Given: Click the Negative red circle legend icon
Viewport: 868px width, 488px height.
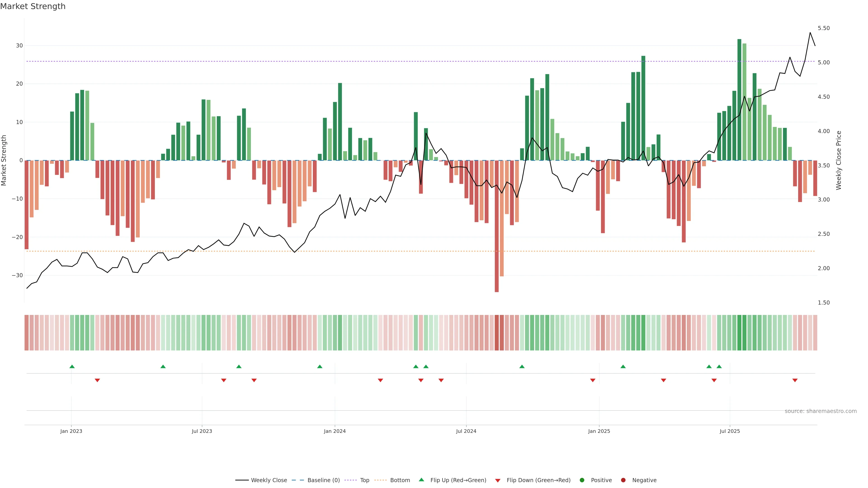Looking at the screenshot, I should point(623,480).
